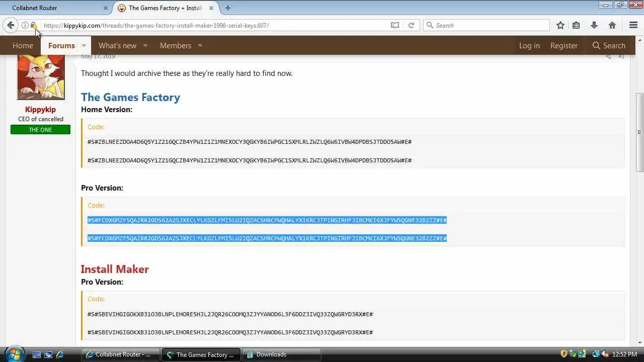Click first Install Maker code line
The width and height of the screenshot is (644, 362).
tap(230, 314)
